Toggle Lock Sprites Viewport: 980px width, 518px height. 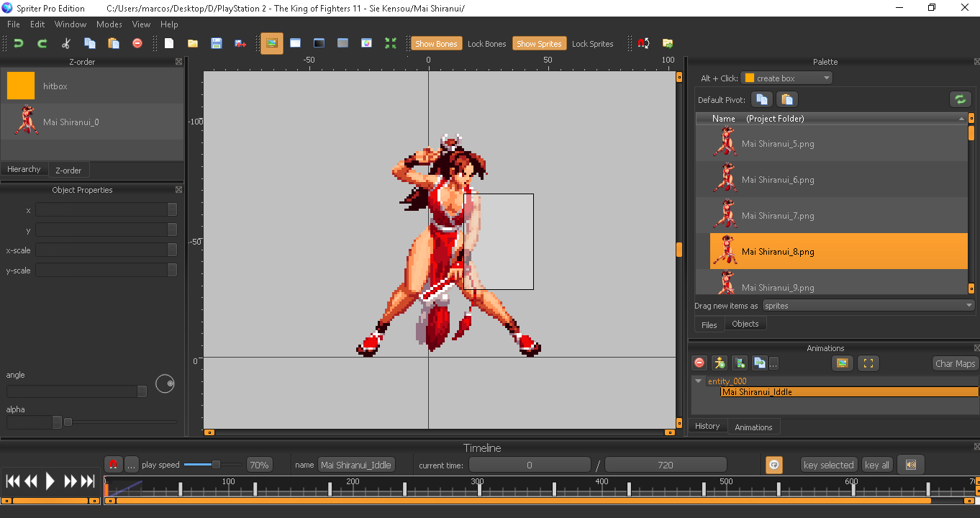(x=593, y=43)
